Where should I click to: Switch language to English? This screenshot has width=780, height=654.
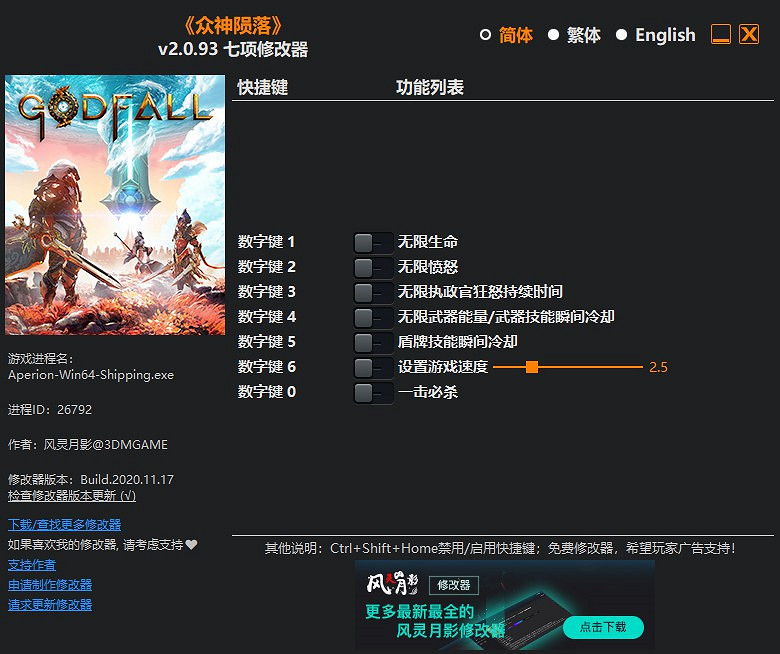tap(621, 35)
